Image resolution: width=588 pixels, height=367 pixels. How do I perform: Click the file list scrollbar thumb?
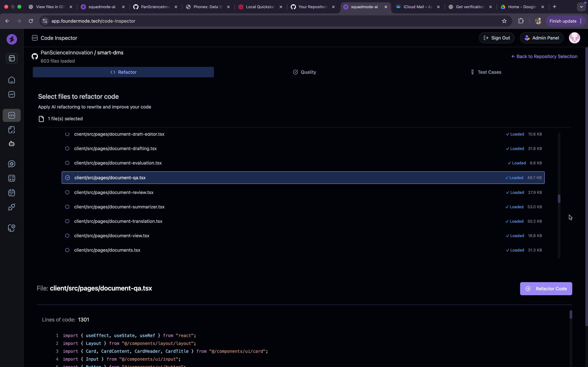[559, 199]
